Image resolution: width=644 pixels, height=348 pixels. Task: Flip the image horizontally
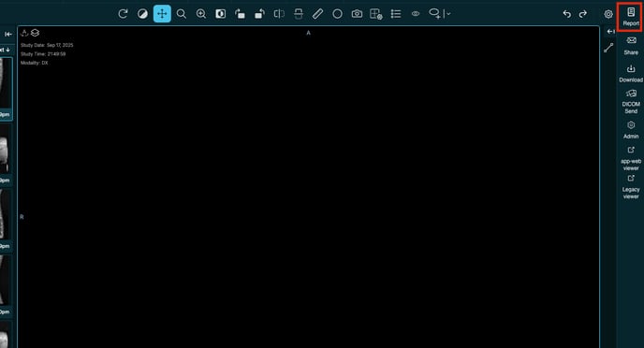279,14
